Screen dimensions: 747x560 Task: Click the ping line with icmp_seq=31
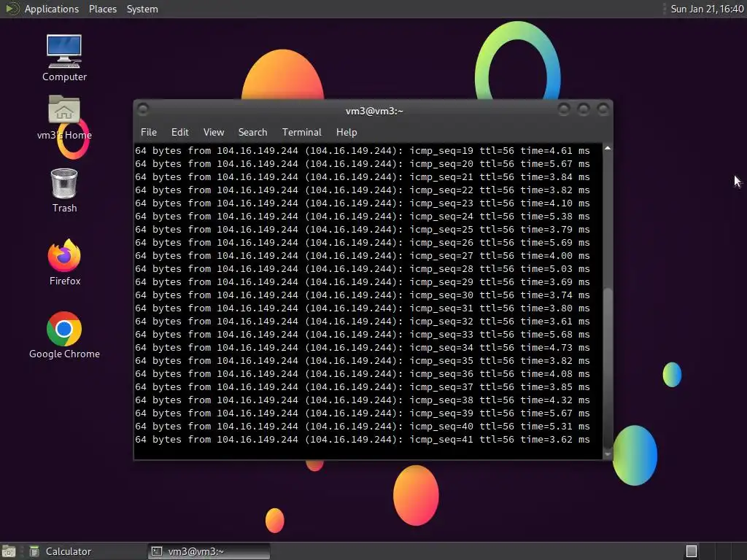point(362,308)
